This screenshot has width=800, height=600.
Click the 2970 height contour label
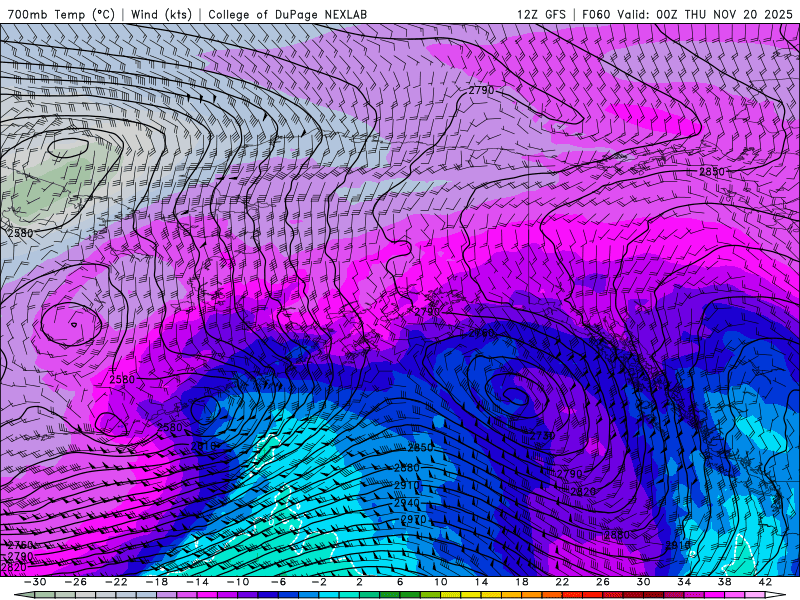click(413, 520)
